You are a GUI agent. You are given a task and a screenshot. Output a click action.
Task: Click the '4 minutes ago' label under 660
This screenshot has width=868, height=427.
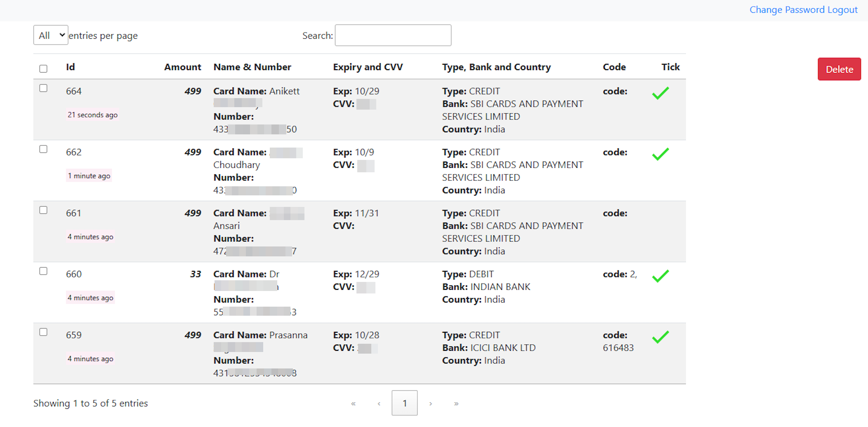pos(90,298)
